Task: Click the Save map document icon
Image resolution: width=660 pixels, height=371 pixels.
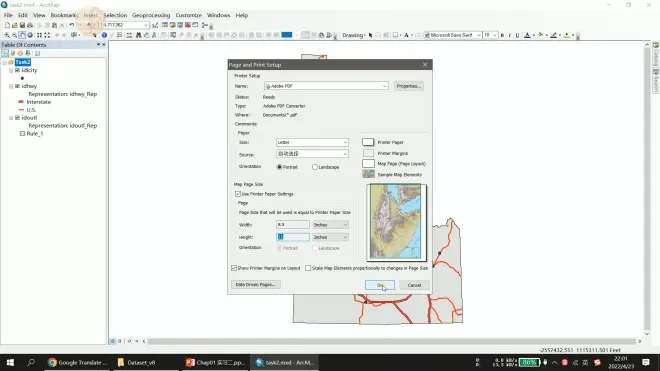Action: 22,25
